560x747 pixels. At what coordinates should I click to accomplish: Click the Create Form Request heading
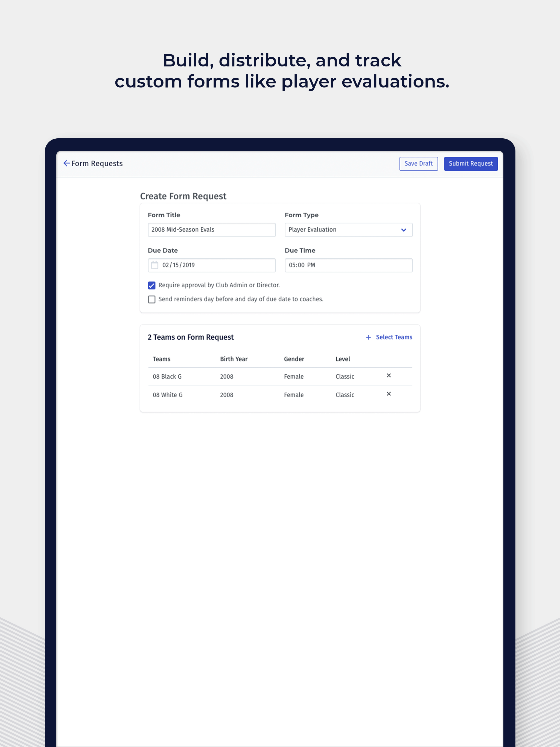point(183,196)
